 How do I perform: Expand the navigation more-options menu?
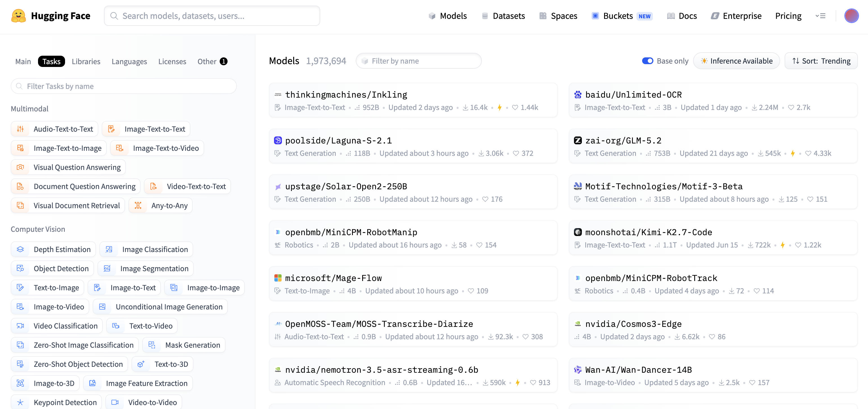(820, 16)
